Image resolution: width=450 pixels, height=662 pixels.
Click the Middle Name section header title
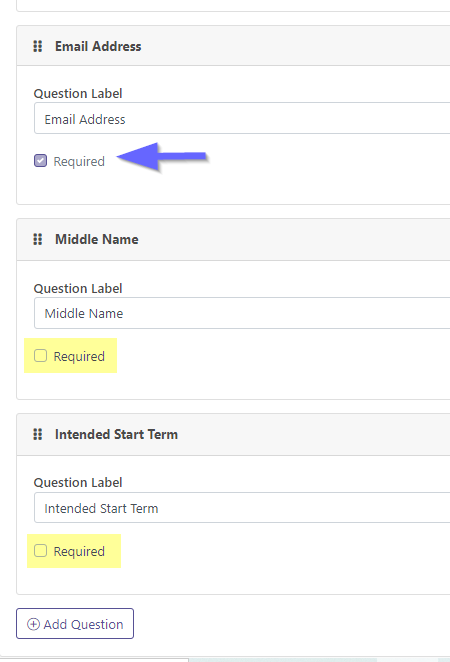(97, 239)
